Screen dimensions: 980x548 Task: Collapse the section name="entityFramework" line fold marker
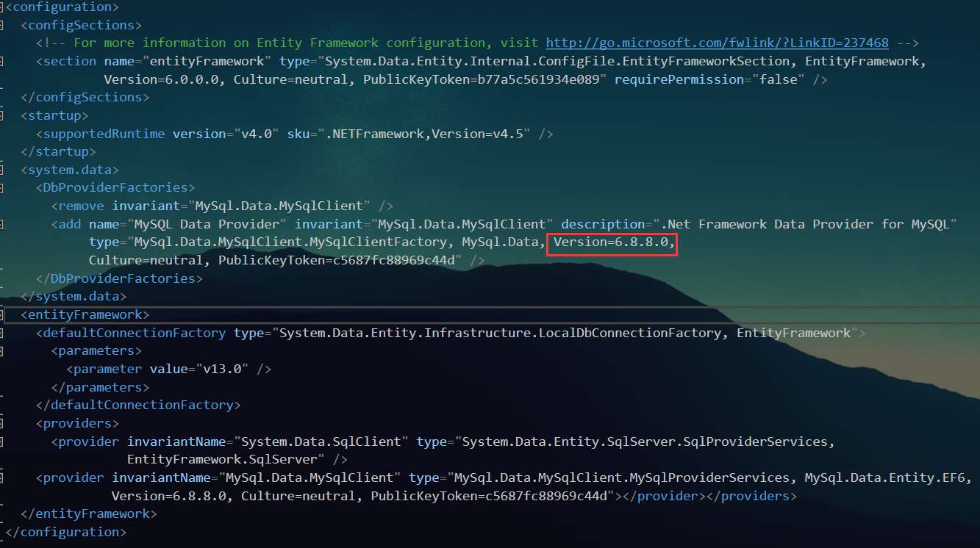[1, 61]
